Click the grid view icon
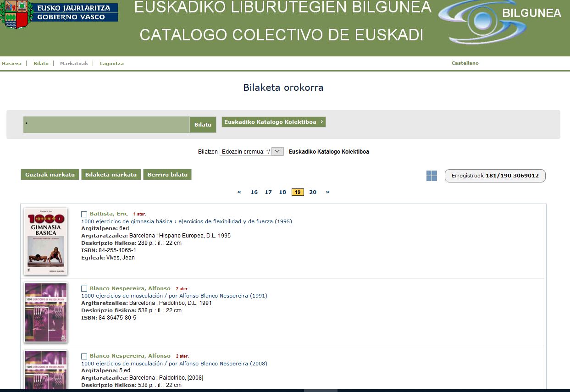This screenshot has width=570, height=392. click(x=432, y=176)
